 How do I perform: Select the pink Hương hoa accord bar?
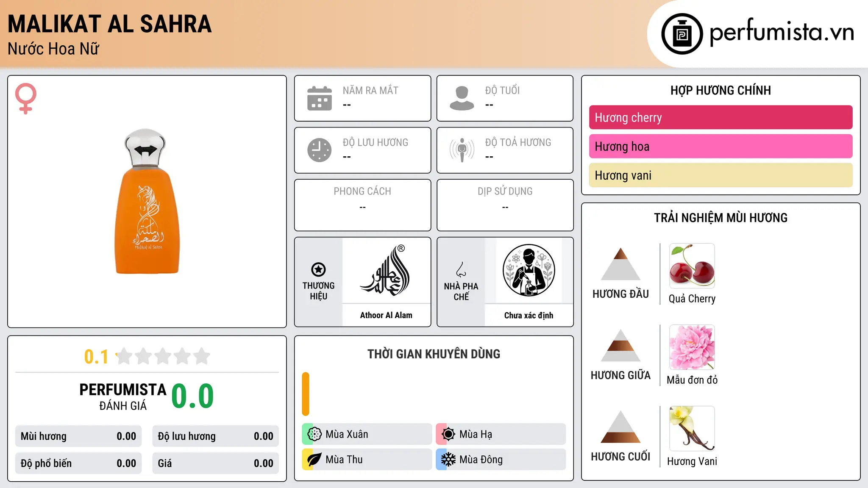click(x=721, y=146)
